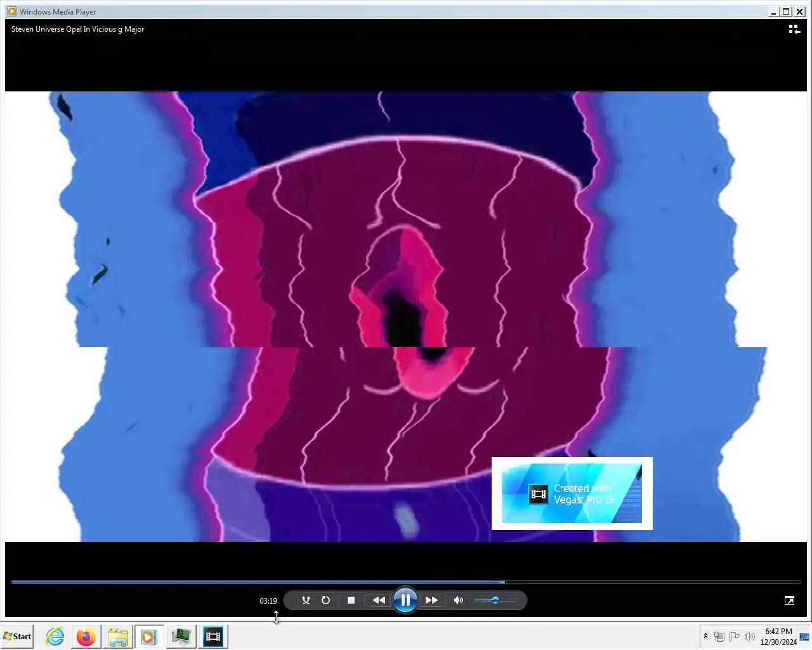Open the film strip app on taskbar
Screen dimensions: 812x650
213,636
